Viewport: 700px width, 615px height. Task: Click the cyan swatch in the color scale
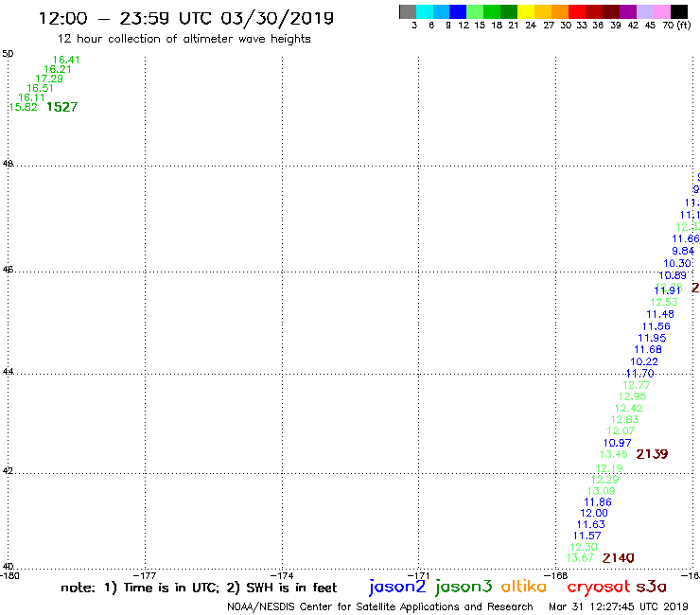(425, 11)
